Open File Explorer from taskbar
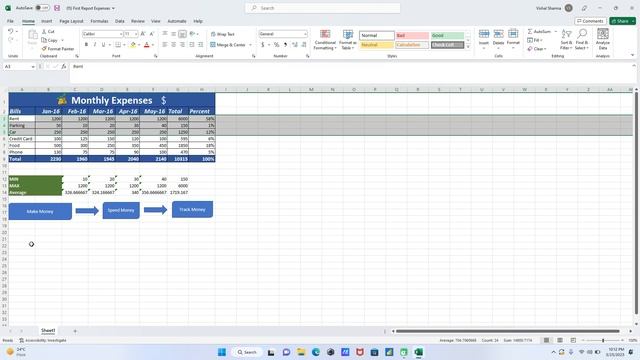This screenshot has width=640, height=360. point(301,352)
